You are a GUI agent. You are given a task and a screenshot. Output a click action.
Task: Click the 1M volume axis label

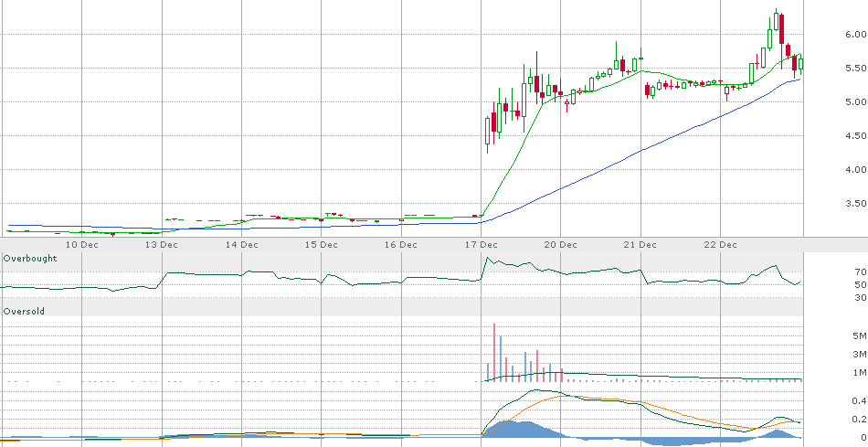tap(859, 372)
